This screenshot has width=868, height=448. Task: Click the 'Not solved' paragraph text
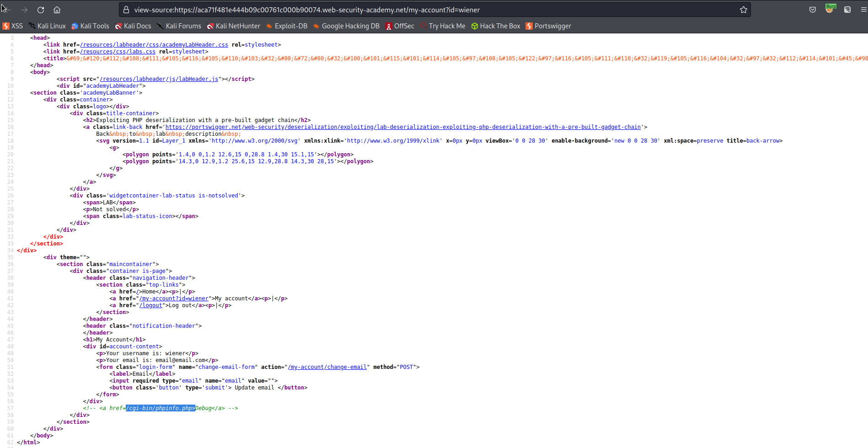point(109,209)
